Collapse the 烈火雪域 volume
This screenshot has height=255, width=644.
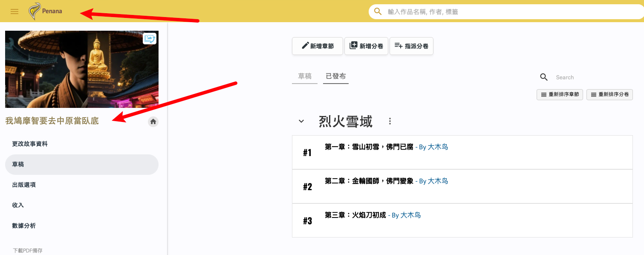(x=301, y=121)
